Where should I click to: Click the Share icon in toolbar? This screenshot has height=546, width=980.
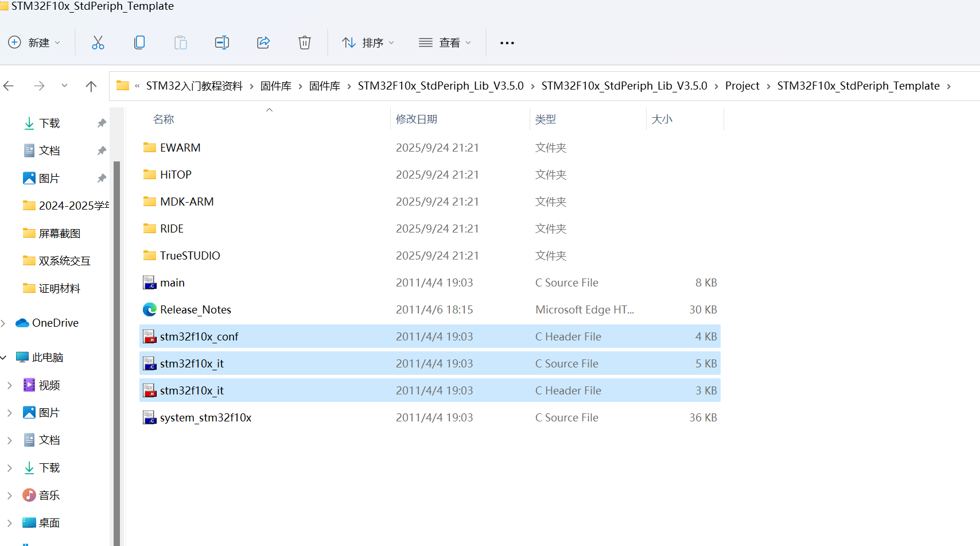click(x=263, y=42)
